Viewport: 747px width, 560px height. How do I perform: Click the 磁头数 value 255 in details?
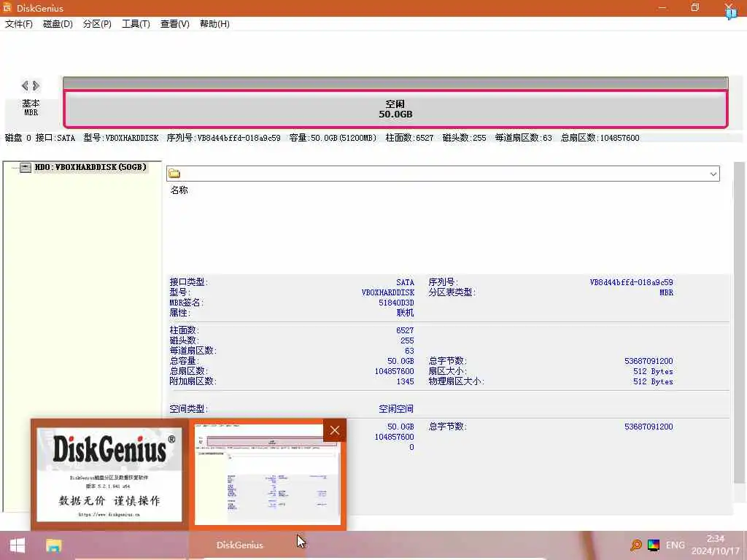[x=407, y=341]
